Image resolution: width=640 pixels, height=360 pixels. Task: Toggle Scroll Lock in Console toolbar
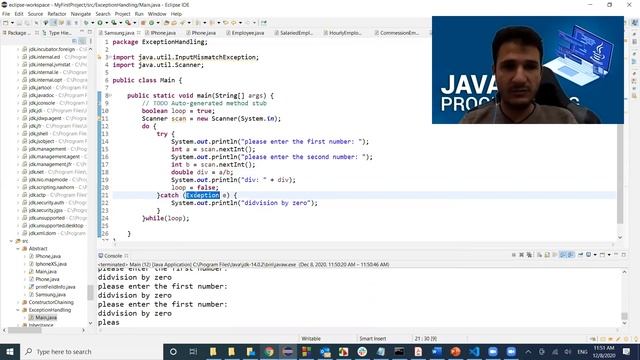pos(547,255)
